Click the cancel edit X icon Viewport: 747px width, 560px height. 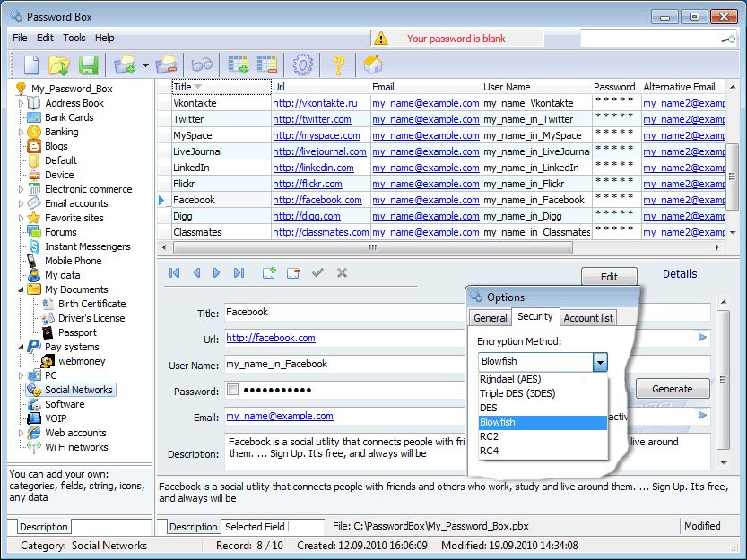342,273
